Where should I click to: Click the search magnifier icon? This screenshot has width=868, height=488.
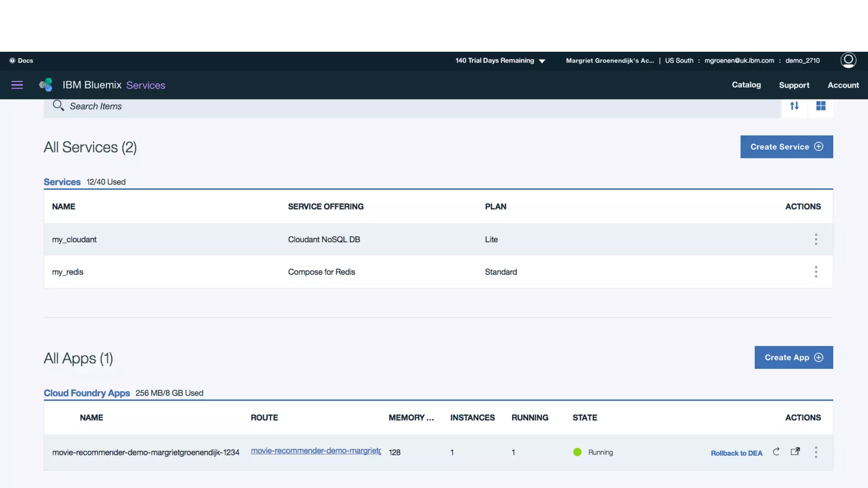[58, 105]
